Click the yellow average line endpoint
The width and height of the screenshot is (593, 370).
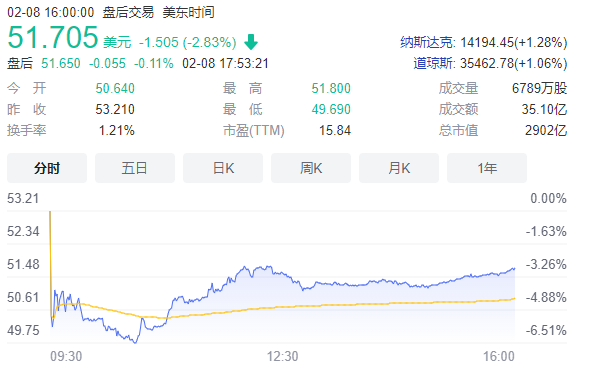tap(514, 298)
